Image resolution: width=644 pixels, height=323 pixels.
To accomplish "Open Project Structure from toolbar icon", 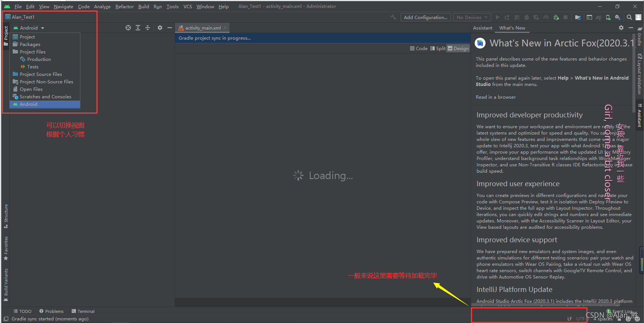I will pos(578,17).
